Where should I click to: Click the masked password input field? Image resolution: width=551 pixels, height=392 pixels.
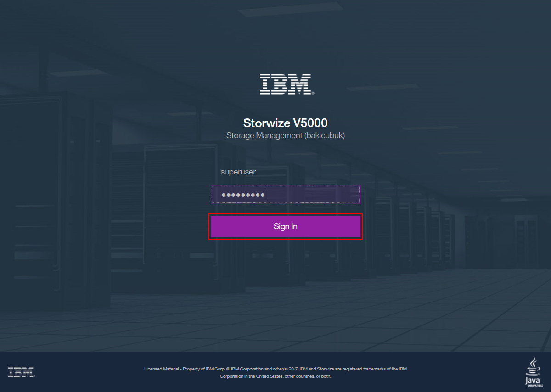tap(286, 195)
